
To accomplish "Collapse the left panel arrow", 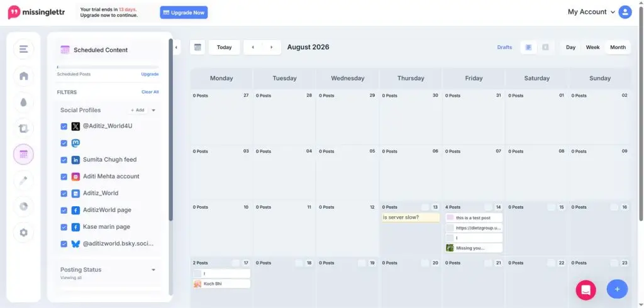I will [176, 47].
